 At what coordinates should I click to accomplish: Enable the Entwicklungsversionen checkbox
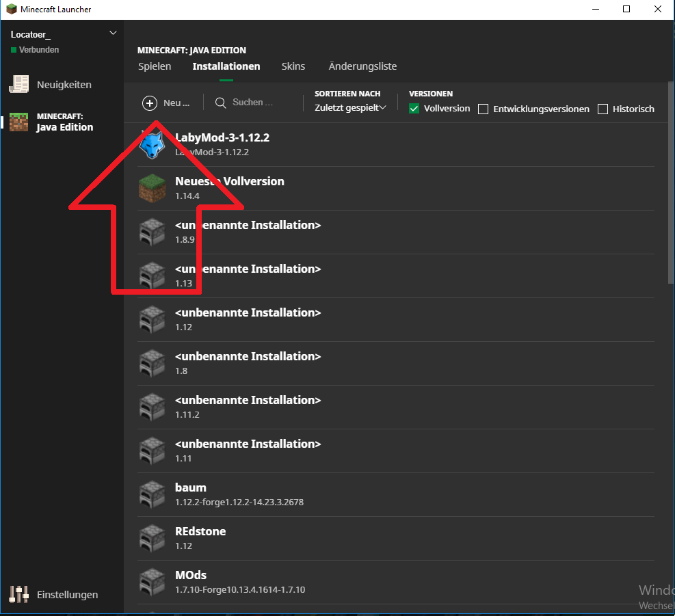coord(483,109)
